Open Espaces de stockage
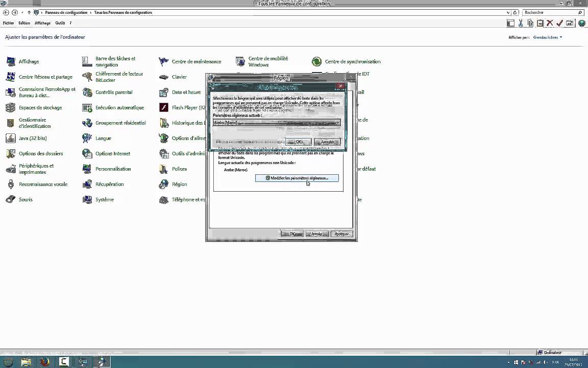The height and width of the screenshot is (368, 588). pyautogui.click(x=34, y=108)
